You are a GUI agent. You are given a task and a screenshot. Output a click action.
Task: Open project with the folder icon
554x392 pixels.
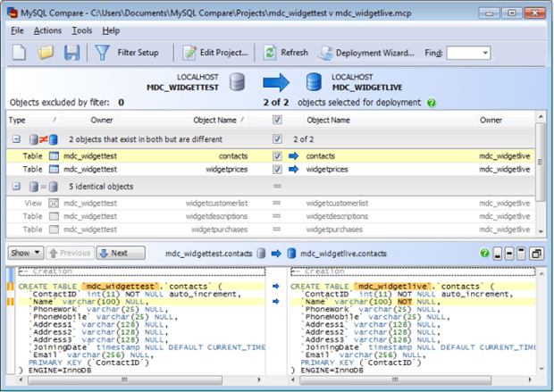point(46,53)
